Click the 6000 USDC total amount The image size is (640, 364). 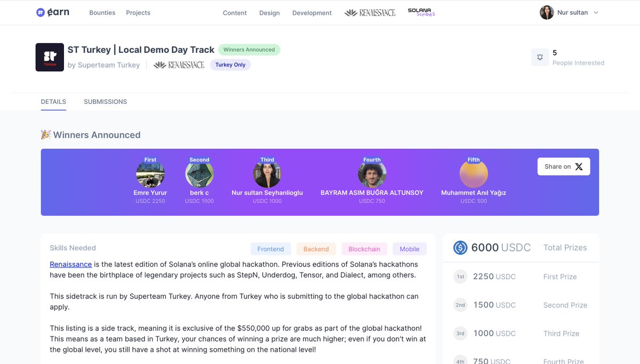tap(501, 247)
